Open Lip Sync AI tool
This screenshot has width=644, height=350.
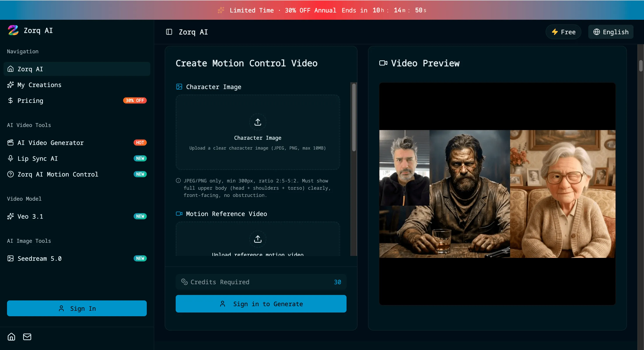tap(37, 159)
